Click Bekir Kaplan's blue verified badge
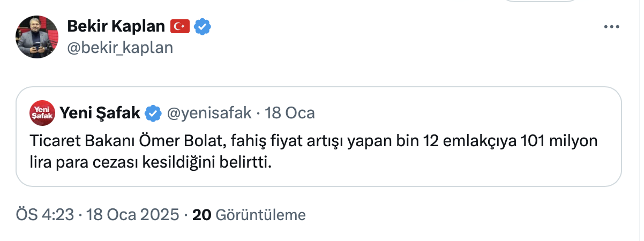 pos(202,26)
